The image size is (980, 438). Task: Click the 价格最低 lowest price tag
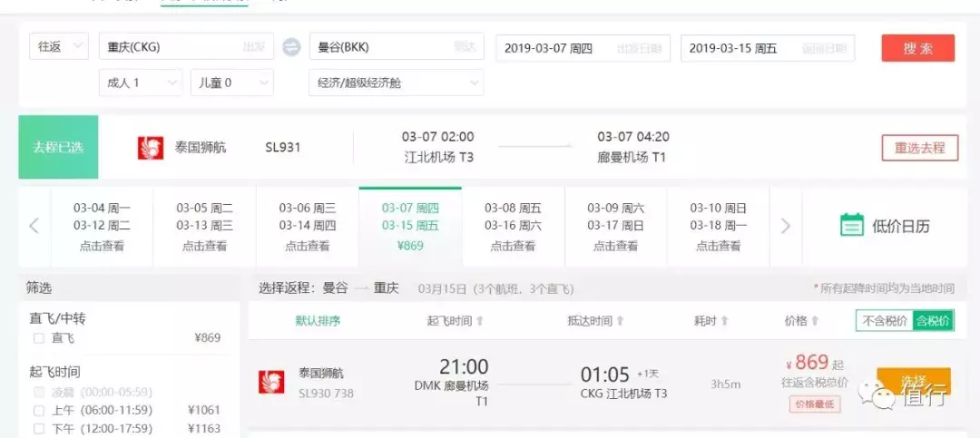(x=814, y=404)
